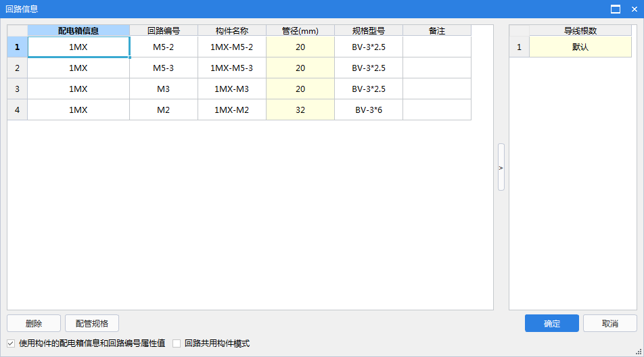
Task: Select the 1MX-M5-3 component name cell
Action: tap(232, 68)
